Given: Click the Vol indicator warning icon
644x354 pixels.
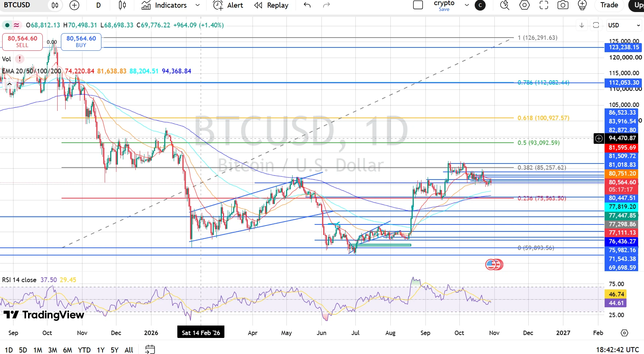Looking at the screenshot, I should click(20, 59).
